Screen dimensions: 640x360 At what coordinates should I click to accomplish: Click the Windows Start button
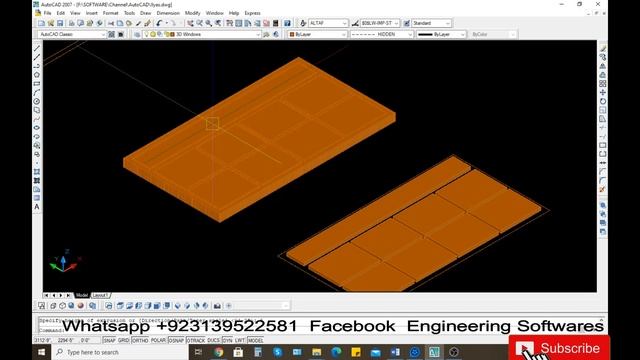coord(42,352)
